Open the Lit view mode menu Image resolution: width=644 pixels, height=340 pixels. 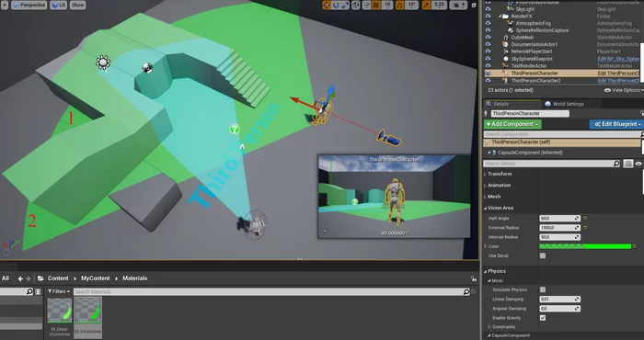click(58, 5)
